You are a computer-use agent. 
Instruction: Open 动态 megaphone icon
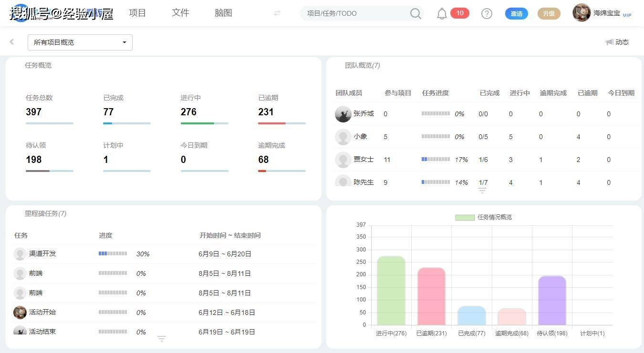(x=609, y=42)
